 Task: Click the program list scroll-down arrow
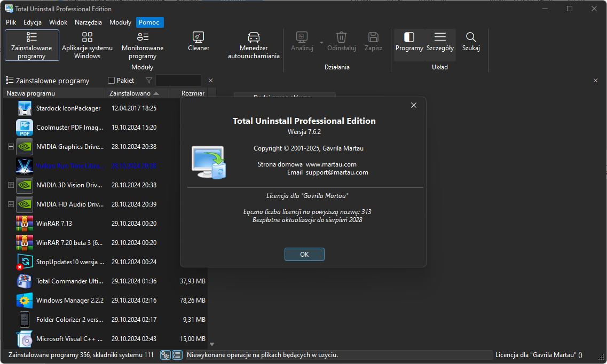212,344
